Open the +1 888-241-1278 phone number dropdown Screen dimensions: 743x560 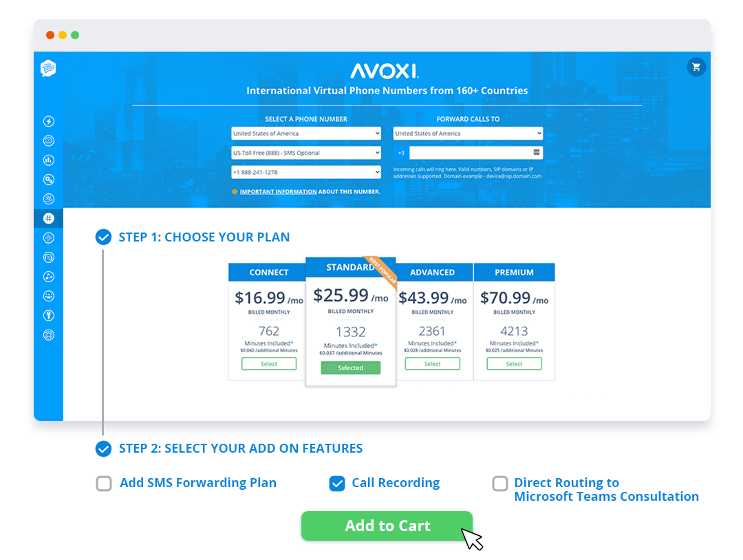click(x=305, y=171)
